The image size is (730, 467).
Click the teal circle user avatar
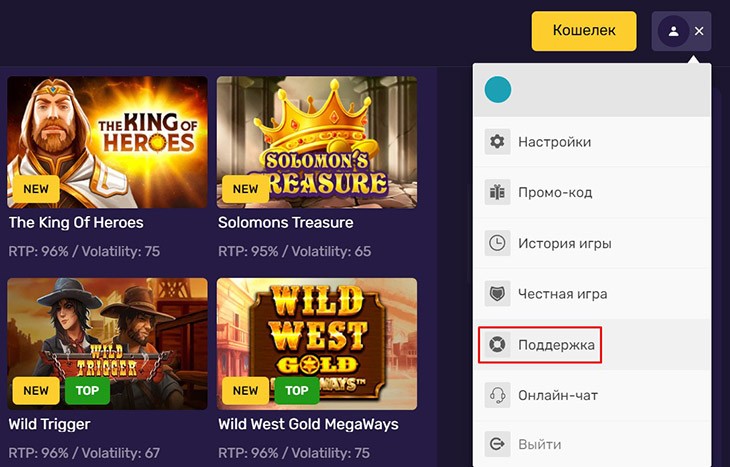[x=498, y=90]
